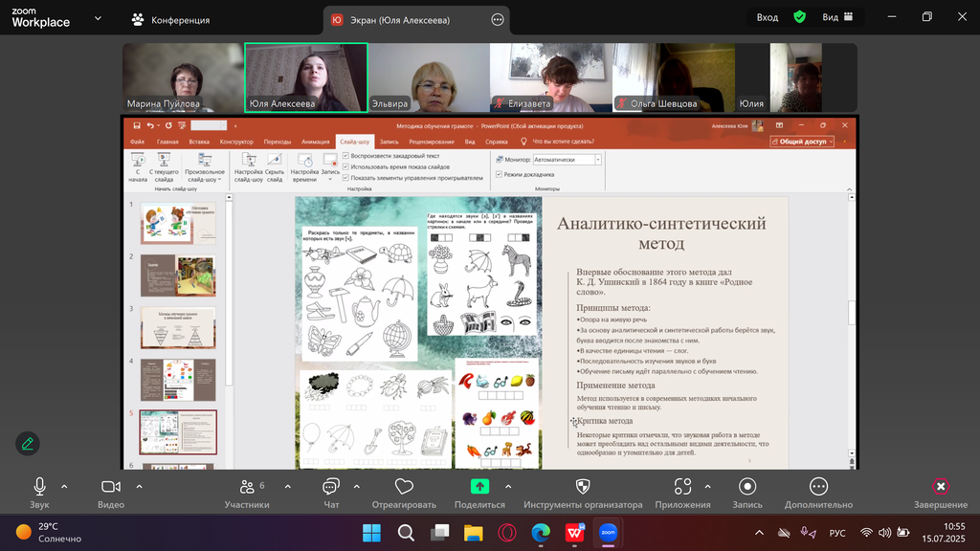Expand video options arrow next to Видео
The width and height of the screenshot is (980, 551).
click(x=139, y=486)
